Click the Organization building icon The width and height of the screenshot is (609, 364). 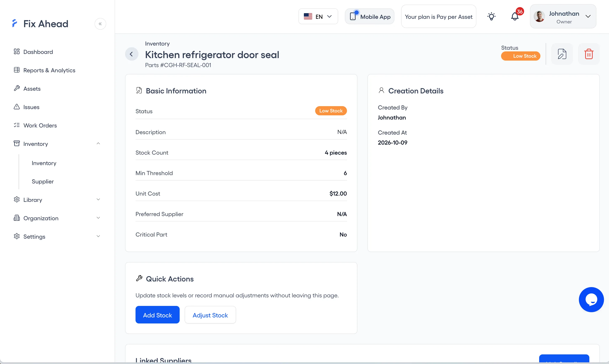coord(17,218)
